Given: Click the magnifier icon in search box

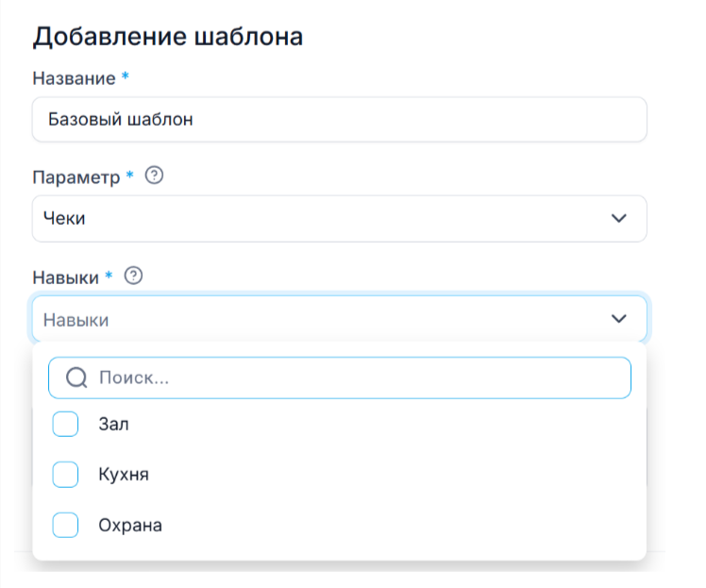Looking at the screenshot, I should point(76,378).
